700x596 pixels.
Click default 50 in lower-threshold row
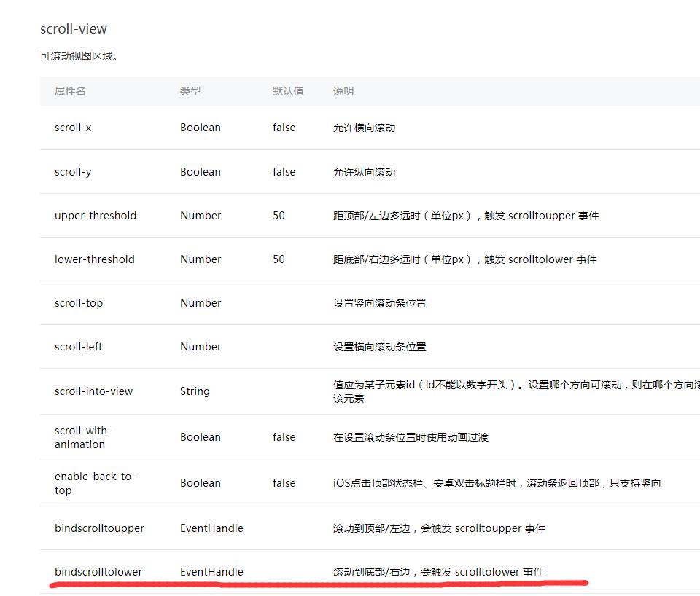click(x=279, y=259)
